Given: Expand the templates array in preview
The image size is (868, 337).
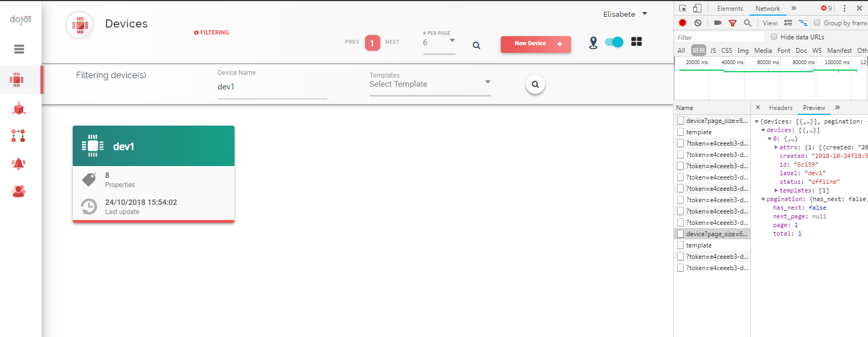Looking at the screenshot, I should click(776, 190).
